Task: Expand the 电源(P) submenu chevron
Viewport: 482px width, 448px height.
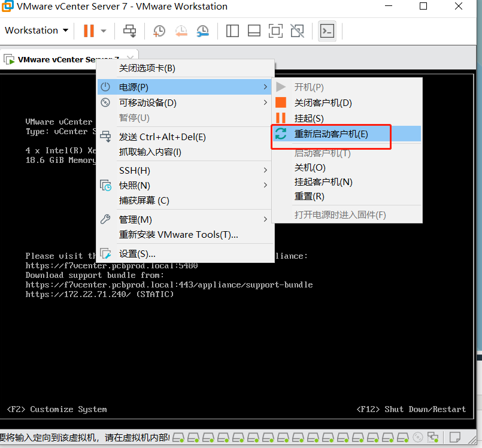Action: (x=265, y=87)
